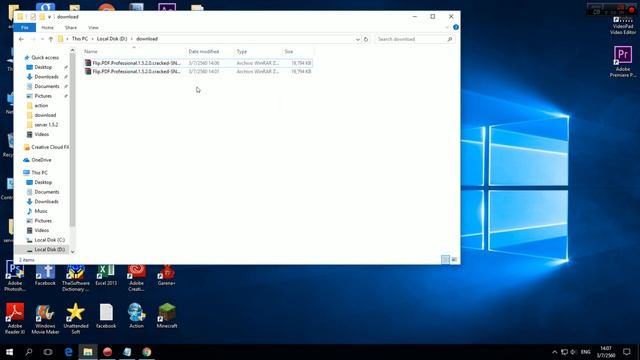
Task: Launch Microsoft Edge from taskbar
Action: pos(68,352)
